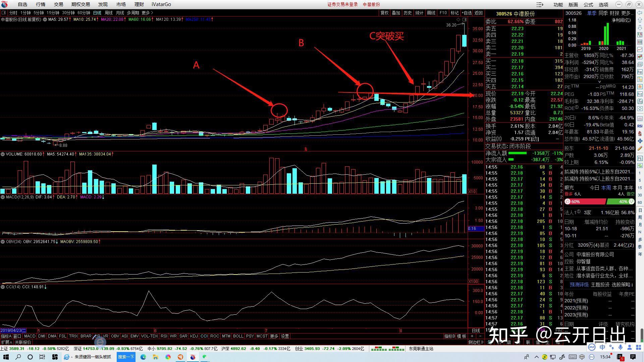The image size is (644, 362).
Task: Open File Explorer from the taskbar
Action: pos(155,357)
